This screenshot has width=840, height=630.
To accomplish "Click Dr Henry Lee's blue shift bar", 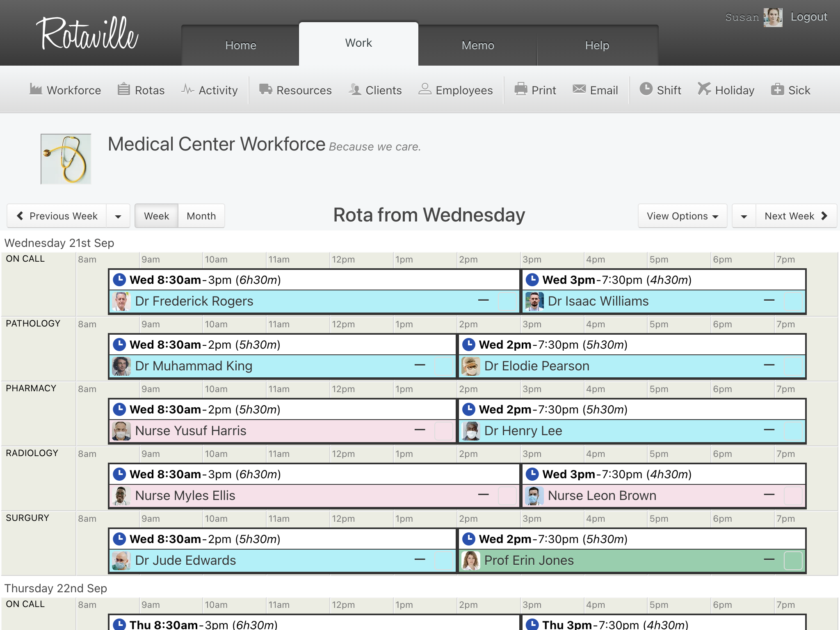I will tap(615, 431).
